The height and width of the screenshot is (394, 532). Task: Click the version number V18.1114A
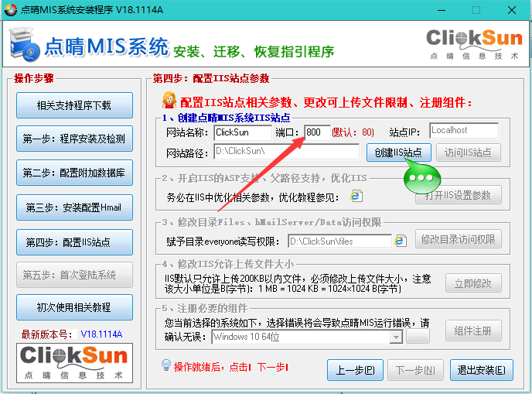click(101, 334)
